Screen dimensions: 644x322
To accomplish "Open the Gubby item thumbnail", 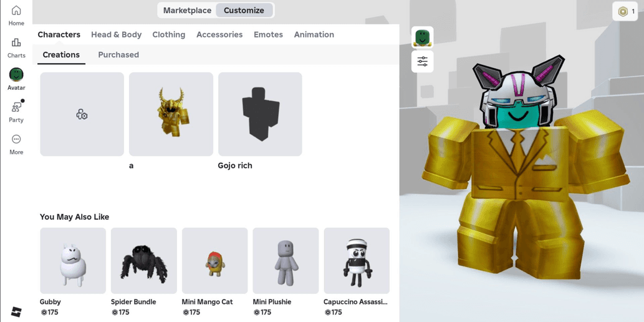I will (73, 261).
